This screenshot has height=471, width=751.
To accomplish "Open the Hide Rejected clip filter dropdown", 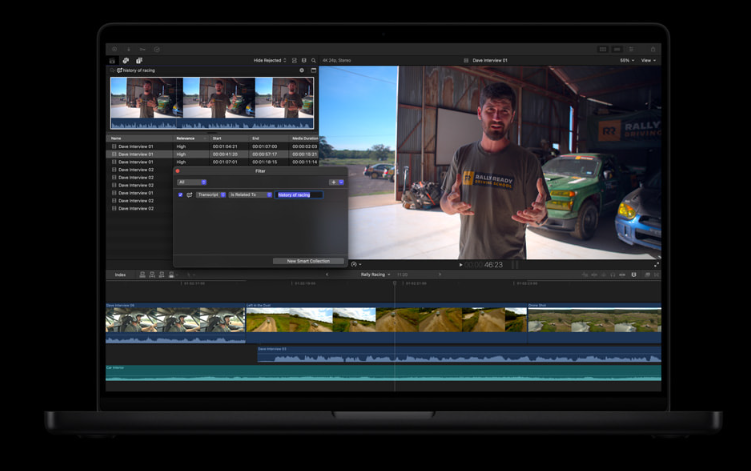I will point(270,60).
